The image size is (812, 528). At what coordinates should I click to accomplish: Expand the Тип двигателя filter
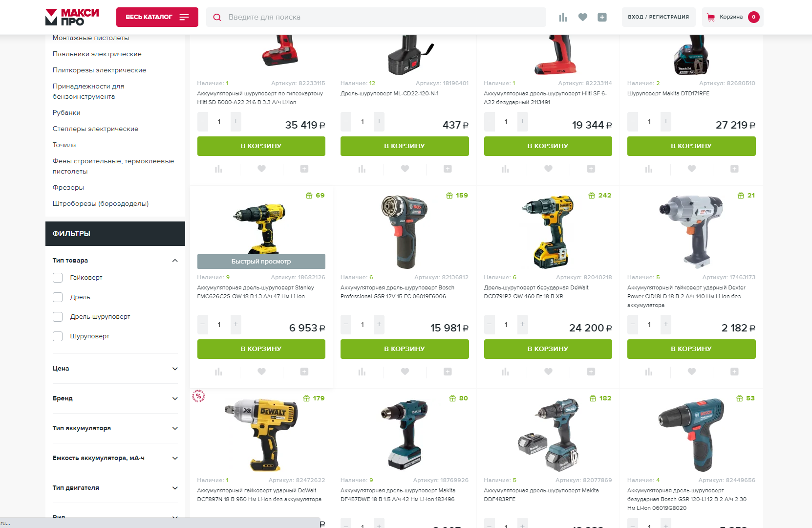coord(175,488)
